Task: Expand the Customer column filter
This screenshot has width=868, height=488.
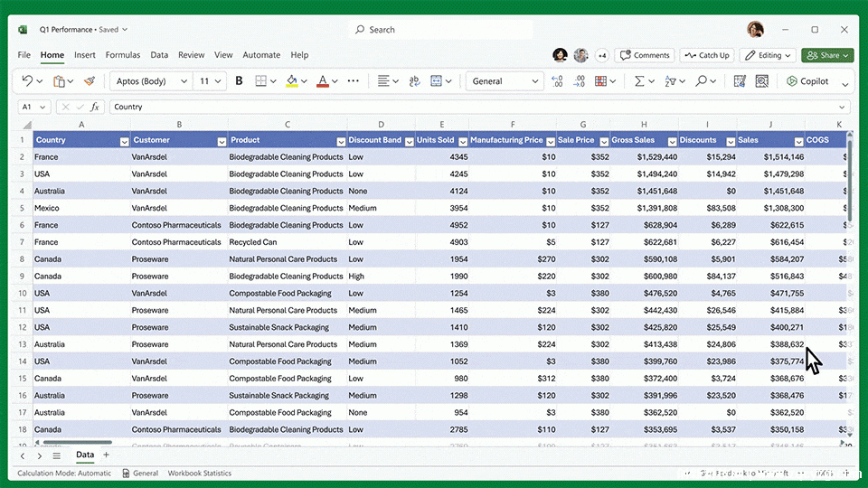Action: (222, 142)
